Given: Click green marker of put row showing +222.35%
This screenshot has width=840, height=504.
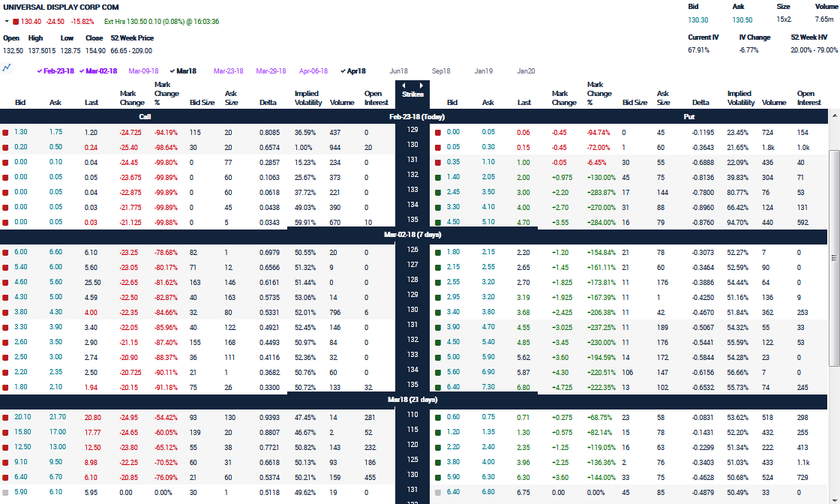Looking at the screenshot, I should point(438,387).
